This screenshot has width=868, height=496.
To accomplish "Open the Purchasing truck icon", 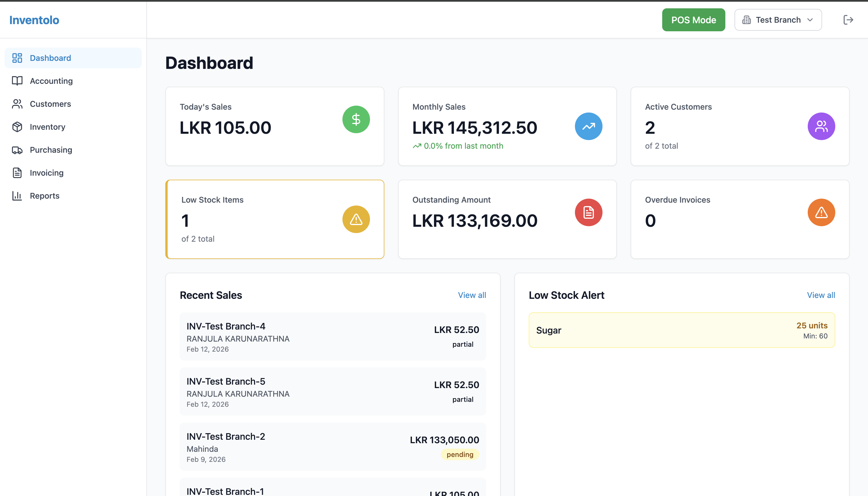I will tap(17, 150).
